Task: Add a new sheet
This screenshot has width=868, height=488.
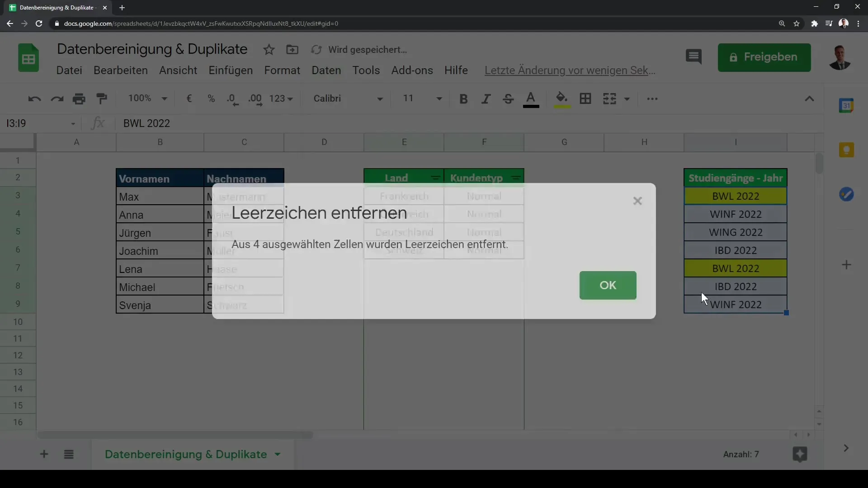Action: (x=44, y=454)
